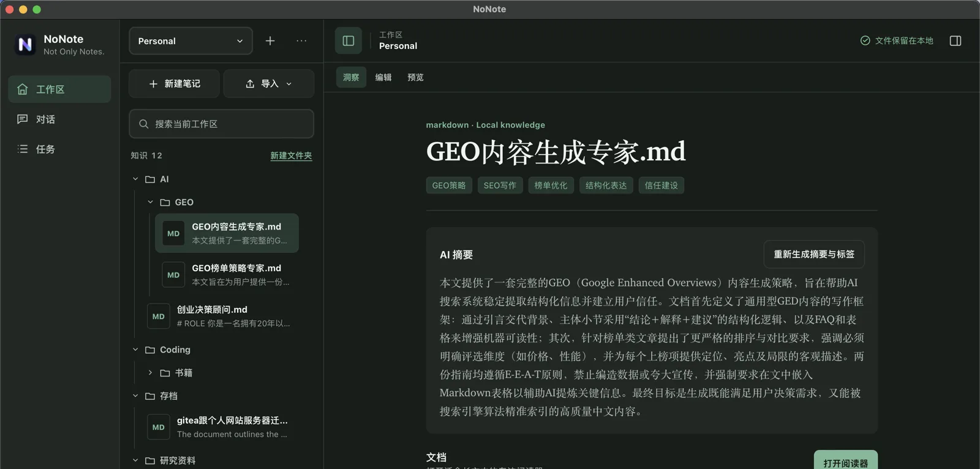The width and height of the screenshot is (980, 469).
Task: Select the GEO folder row
Action: 229,202
